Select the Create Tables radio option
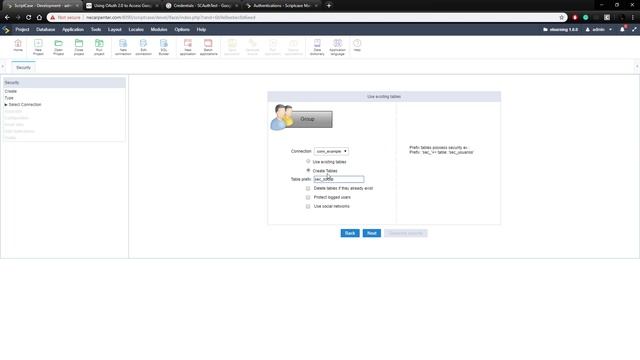 point(308,170)
